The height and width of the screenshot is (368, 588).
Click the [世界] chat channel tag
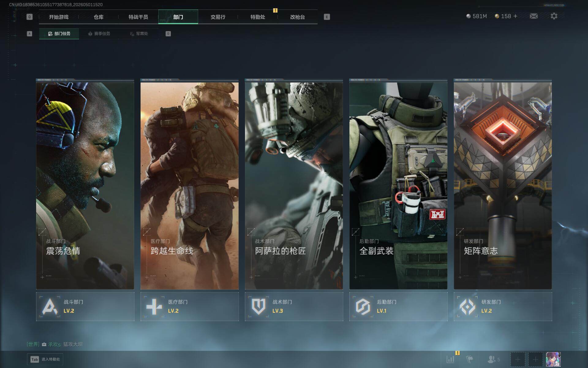(33, 344)
